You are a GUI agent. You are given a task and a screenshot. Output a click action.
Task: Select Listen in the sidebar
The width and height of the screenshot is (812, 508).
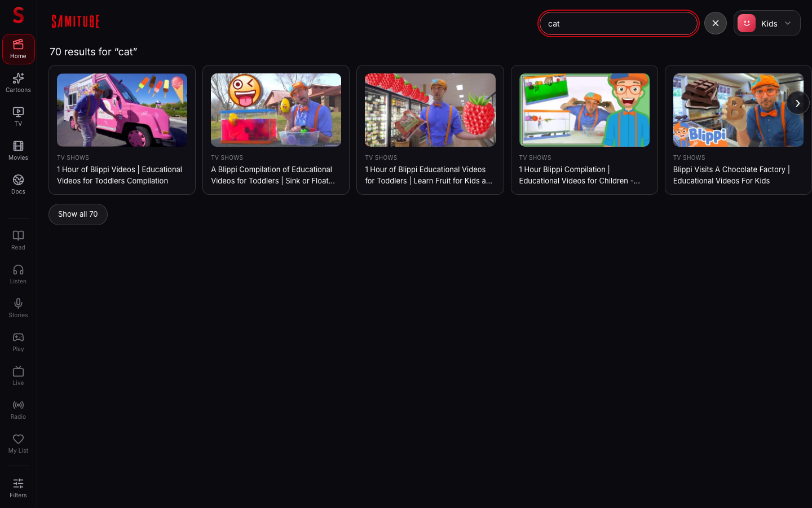[18, 274]
